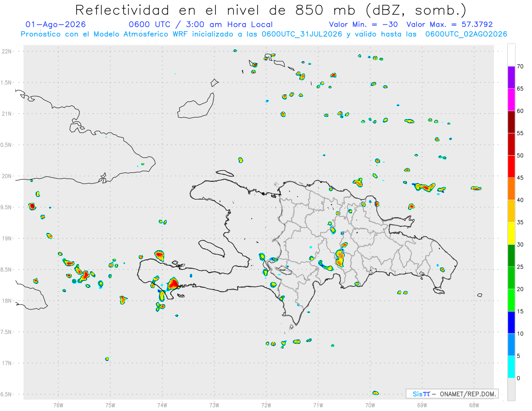Click the colorbar value '55'
Image resolution: width=532 pixels, height=411 pixels.
click(x=520, y=133)
